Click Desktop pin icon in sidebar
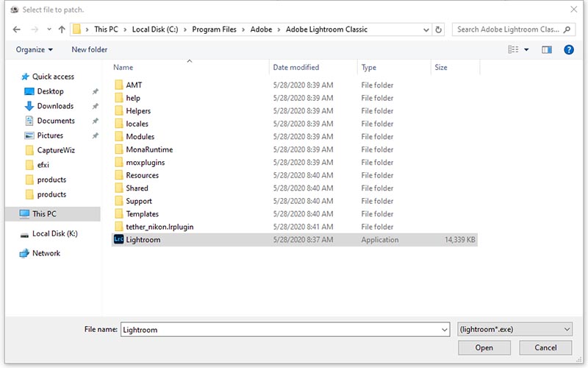588x368 pixels. [x=96, y=91]
